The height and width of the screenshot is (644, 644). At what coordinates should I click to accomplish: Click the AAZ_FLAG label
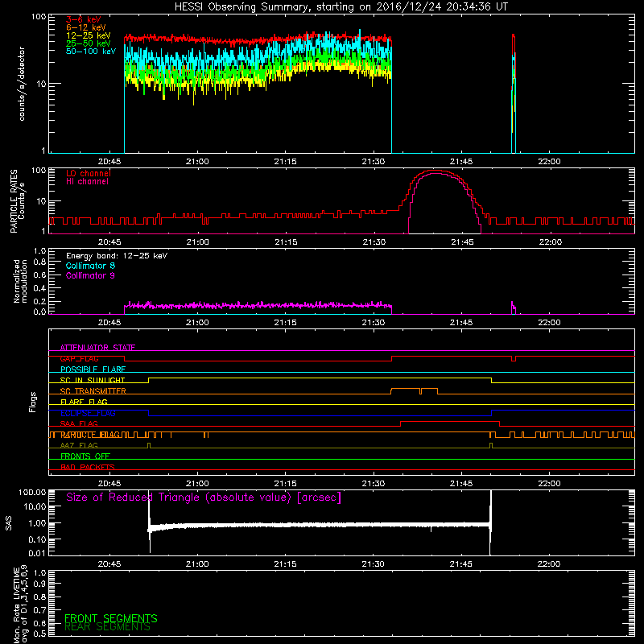coord(79,445)
